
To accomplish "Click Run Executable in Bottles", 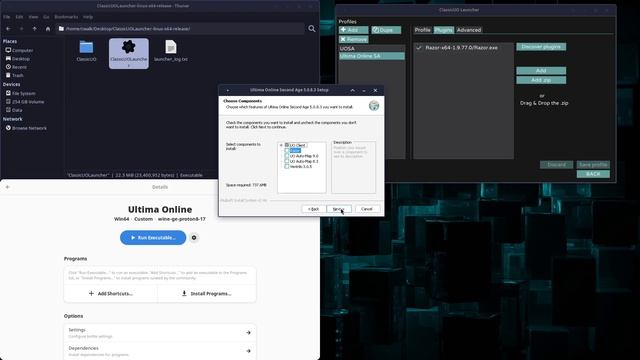I will [153, 238].
